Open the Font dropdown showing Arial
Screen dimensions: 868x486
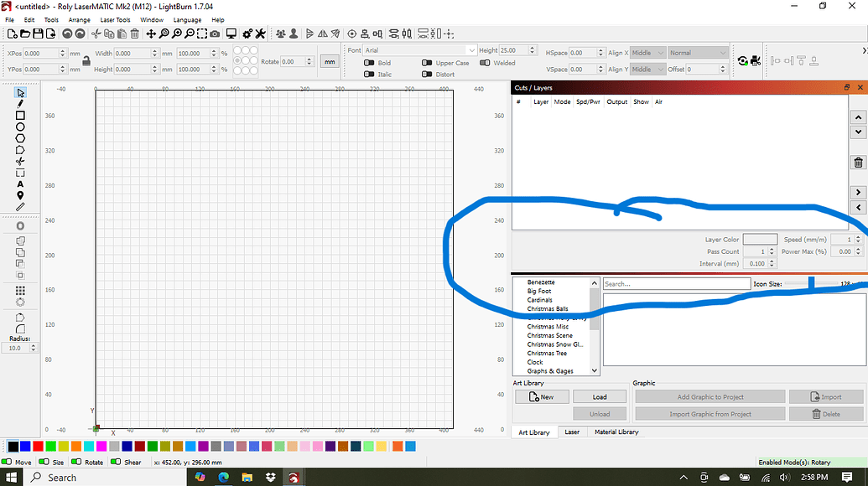419,50
